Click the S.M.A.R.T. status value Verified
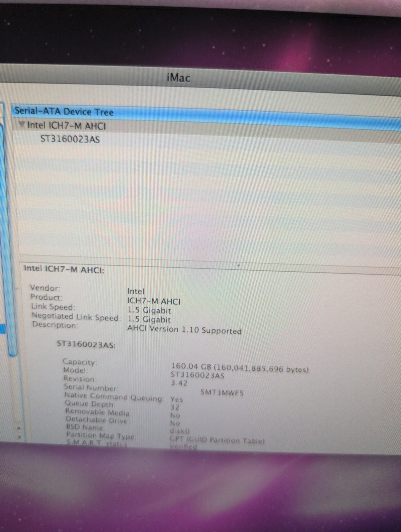 point(183,446)
